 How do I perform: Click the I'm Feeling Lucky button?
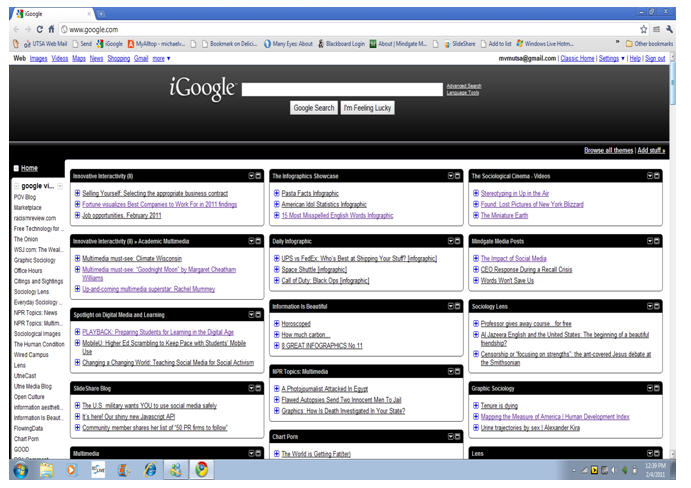pos(368,108)
